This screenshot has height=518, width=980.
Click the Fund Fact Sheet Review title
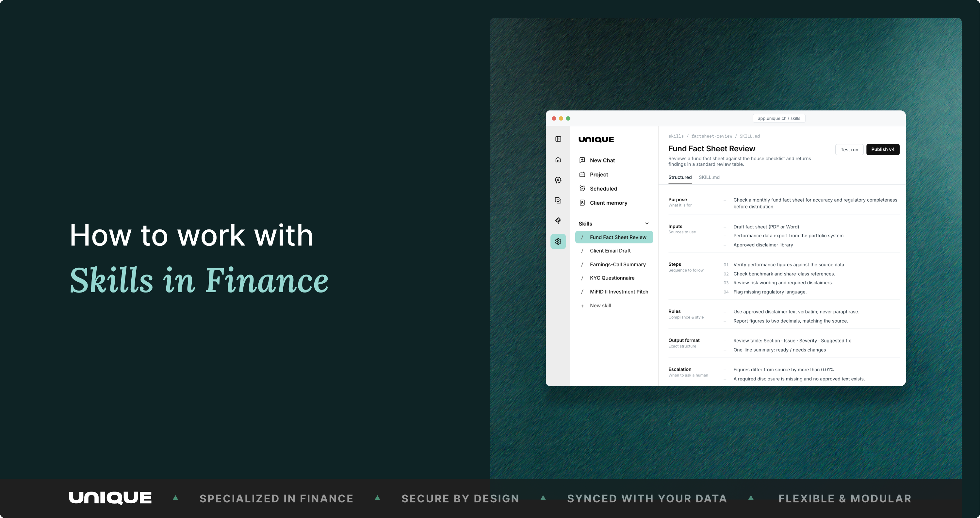click(x=711, y=149)
